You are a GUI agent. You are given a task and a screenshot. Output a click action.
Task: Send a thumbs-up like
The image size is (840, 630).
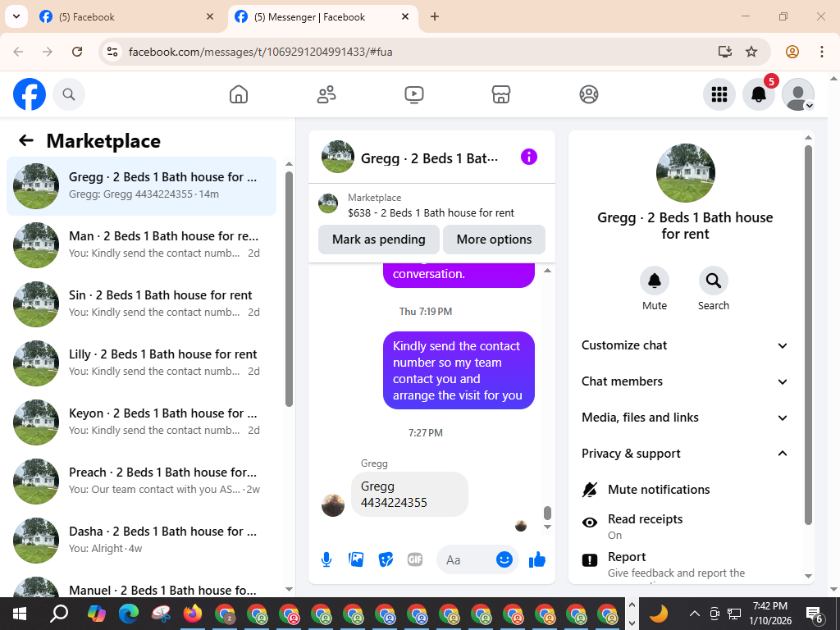point(536,559)
